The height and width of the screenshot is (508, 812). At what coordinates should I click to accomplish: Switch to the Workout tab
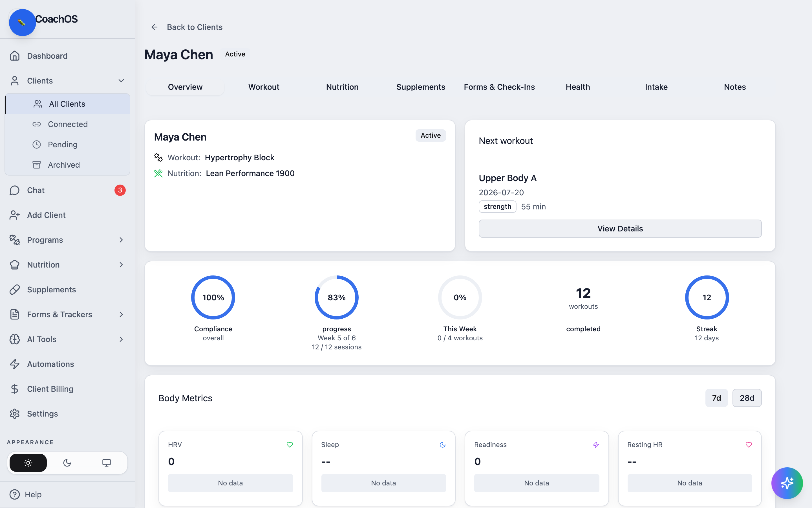tap(264, 87)
